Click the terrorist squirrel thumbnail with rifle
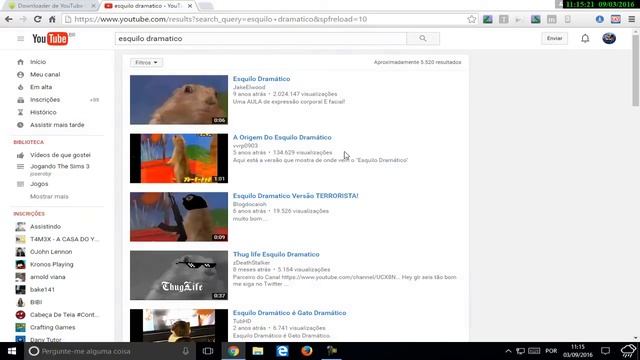Image resolution: width=640 pixels, height=360 pixels. 179,217
